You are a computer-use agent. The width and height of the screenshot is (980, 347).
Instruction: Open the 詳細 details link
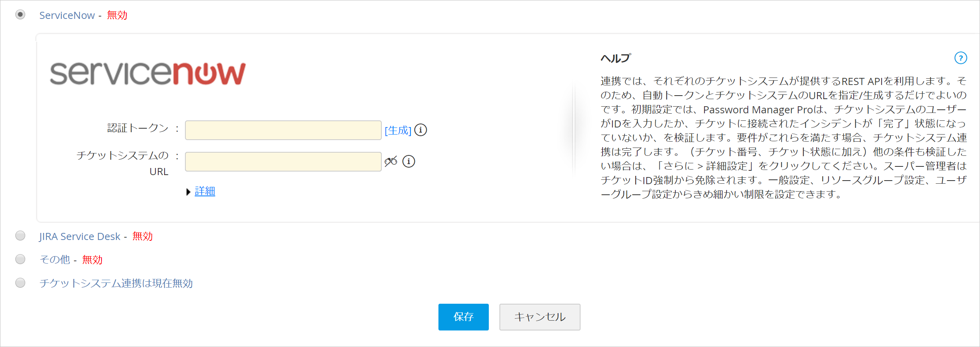tap(205, 191)
